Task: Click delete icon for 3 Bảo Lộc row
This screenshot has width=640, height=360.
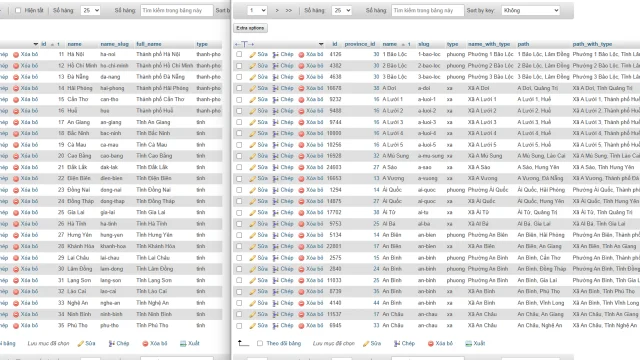Action: point(301,77)
